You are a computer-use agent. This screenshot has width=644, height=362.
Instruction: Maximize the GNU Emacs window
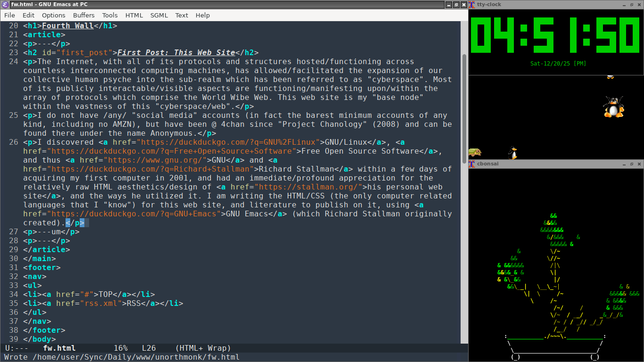tap(456, 5)
